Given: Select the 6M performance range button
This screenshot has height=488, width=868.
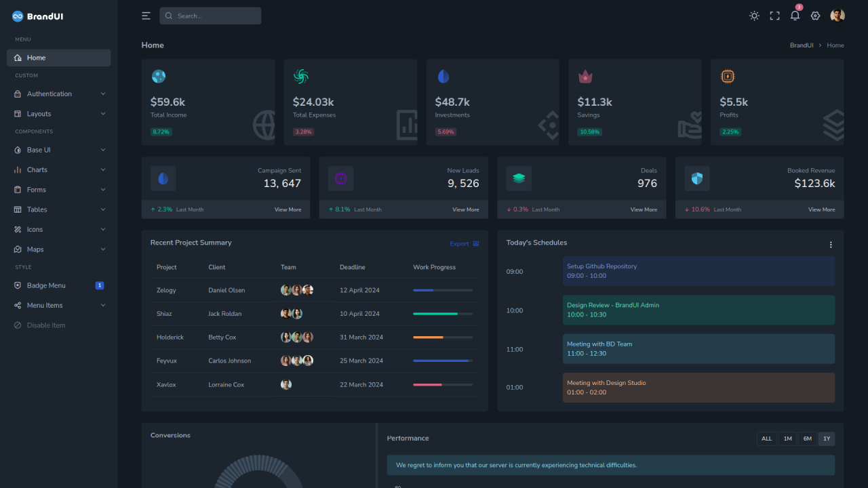Looking at the screenshot, I should 807,439.
